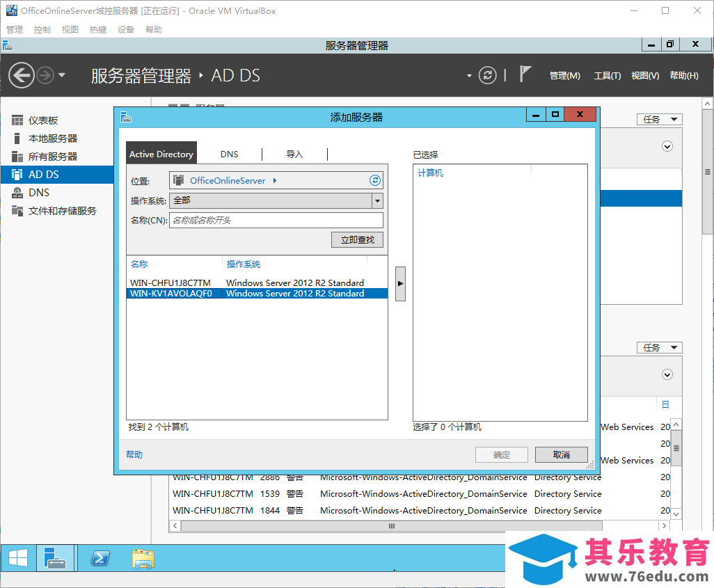Switch to the DNS tab in Add Servers dialog

pyautogui.click(x=229, y=154)
